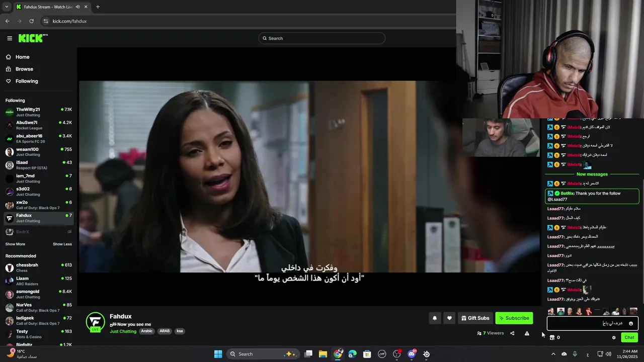Image resolution: width=644 pixels, height=362 pixels.
Task: Open s3d02 channel
Action: [38, 192]
